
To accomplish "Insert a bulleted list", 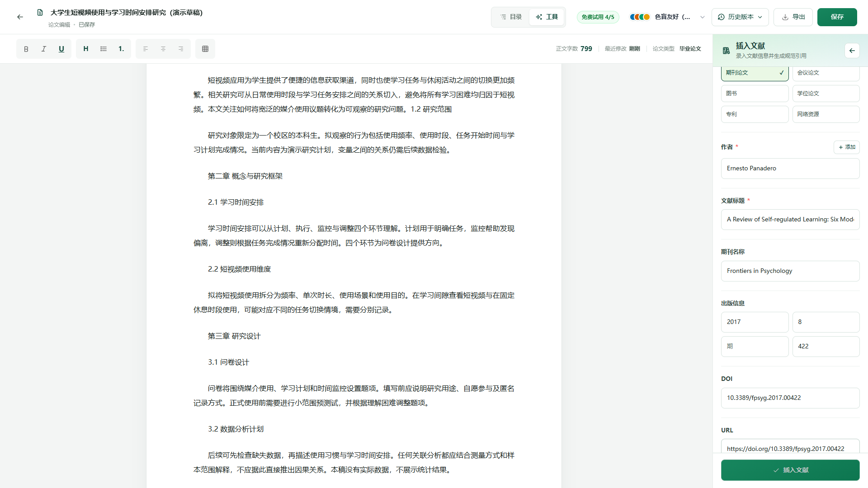I will [104, 49].
